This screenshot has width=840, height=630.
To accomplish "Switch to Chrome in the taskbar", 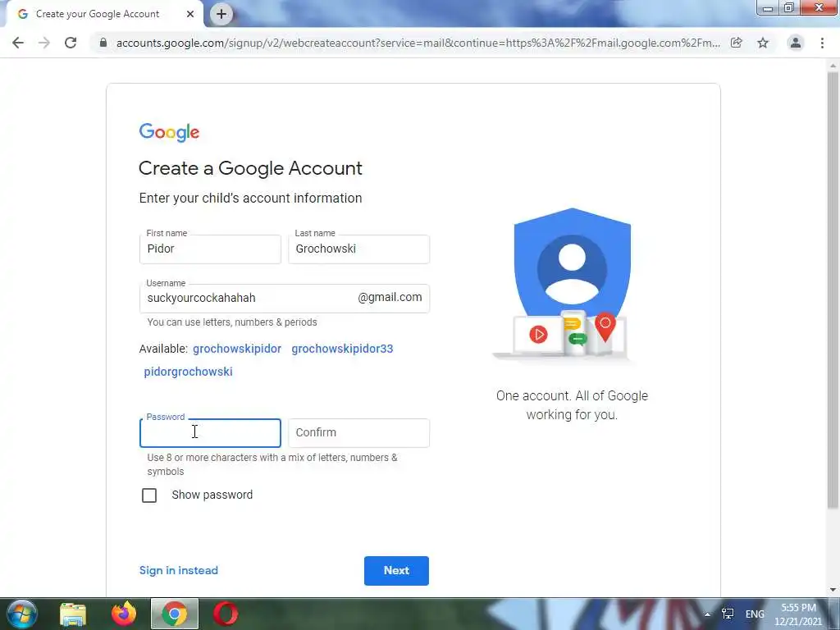I will click(175, 614).
